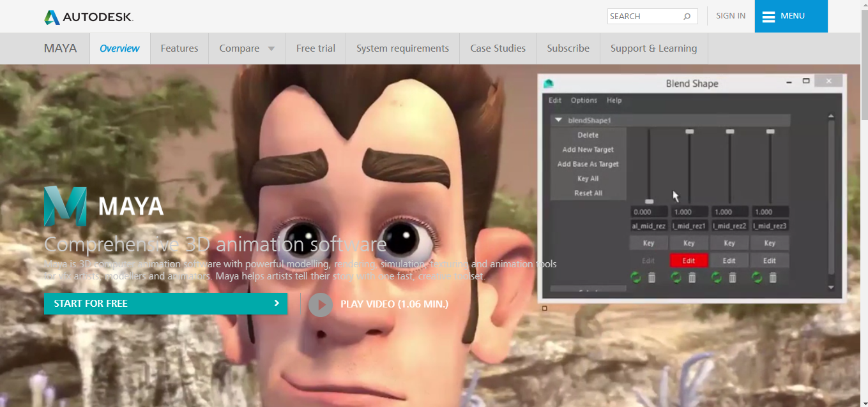The height and width of the screenshot is (407, 868).
Task: Click Key button under l_mid_rez1
Action: 689,243
